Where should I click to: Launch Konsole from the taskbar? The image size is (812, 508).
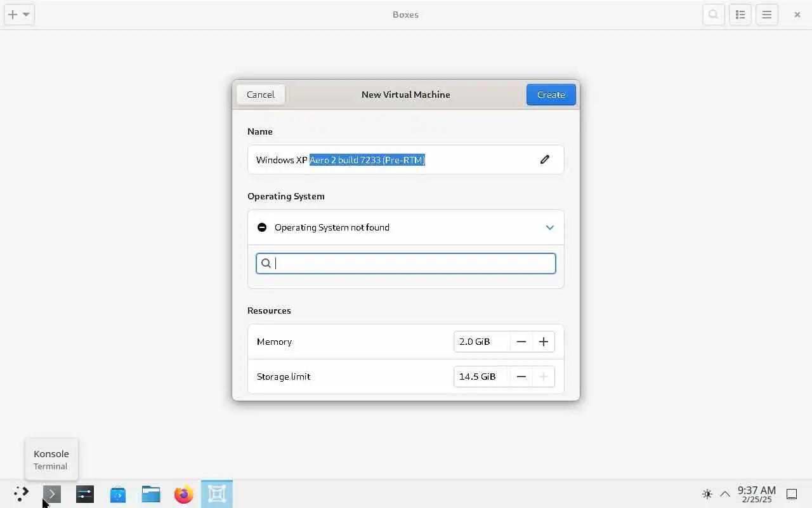point(52,494)
